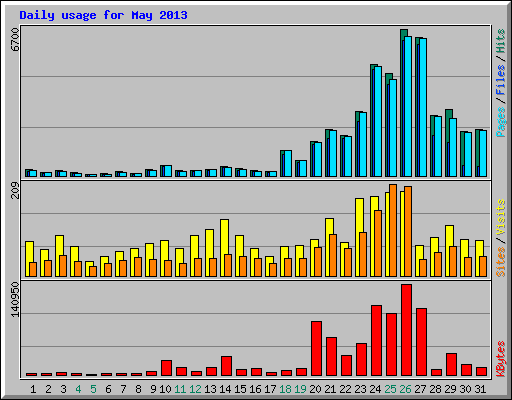The image size is (512, 400).
Task: Select the yellow visits bar for day 21
Action: coord(329,247)
